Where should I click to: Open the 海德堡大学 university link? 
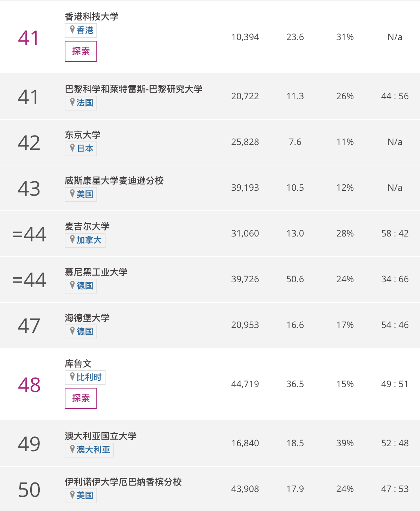tap(87, 318)
